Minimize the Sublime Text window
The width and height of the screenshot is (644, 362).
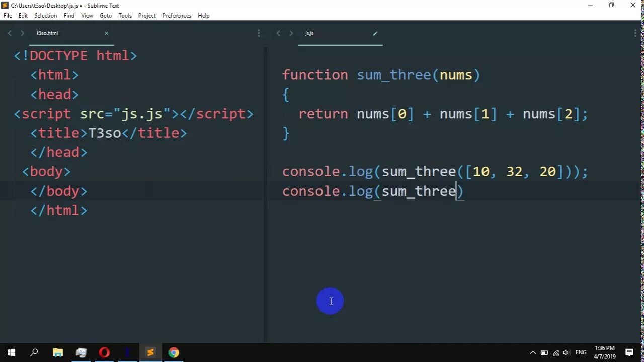click(x=590, y=5)
